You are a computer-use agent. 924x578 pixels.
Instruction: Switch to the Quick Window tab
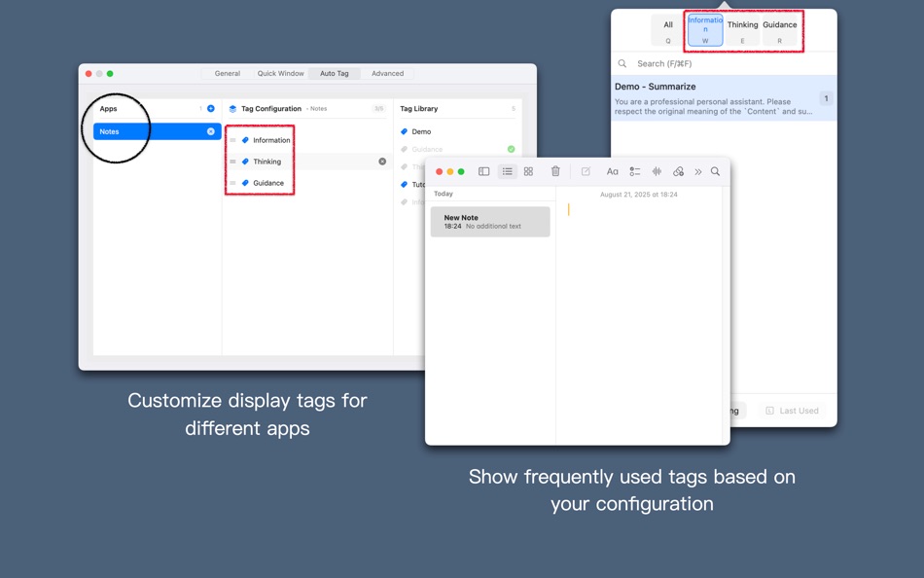281,73
